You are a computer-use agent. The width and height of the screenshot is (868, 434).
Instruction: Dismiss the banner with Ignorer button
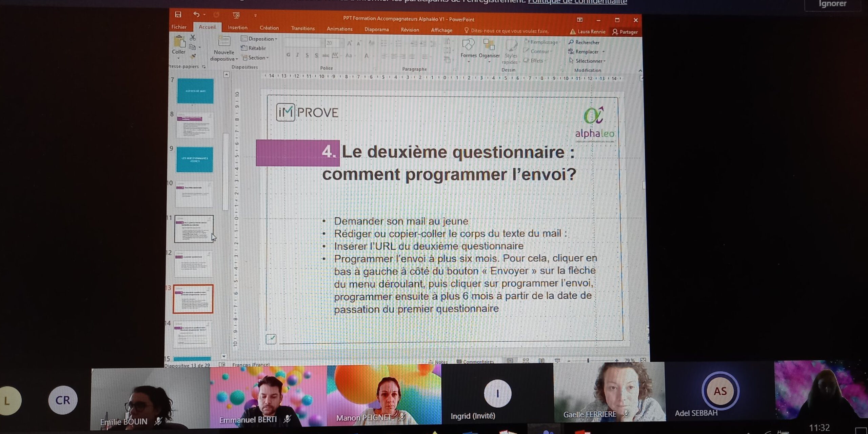(x=832, y=4)
